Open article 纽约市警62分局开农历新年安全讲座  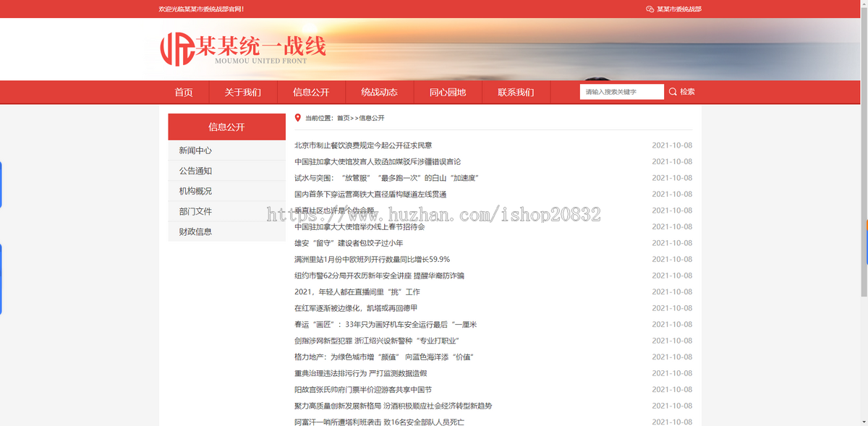pos(379,276)
